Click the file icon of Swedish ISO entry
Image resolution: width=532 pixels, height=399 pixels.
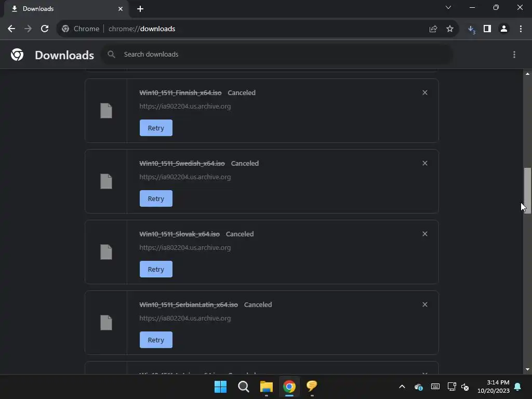106,181
